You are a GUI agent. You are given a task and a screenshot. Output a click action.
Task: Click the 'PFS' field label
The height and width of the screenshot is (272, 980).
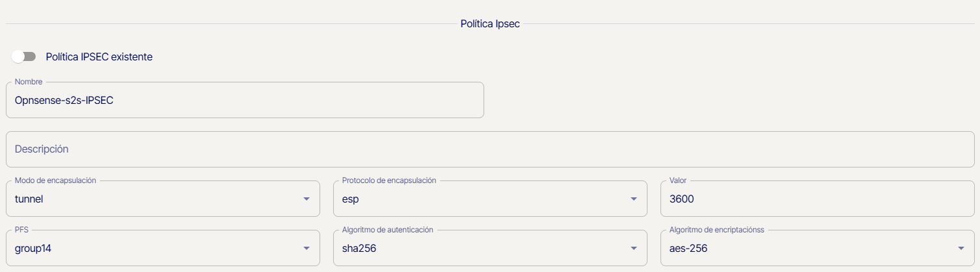click(x=21, y=230)
